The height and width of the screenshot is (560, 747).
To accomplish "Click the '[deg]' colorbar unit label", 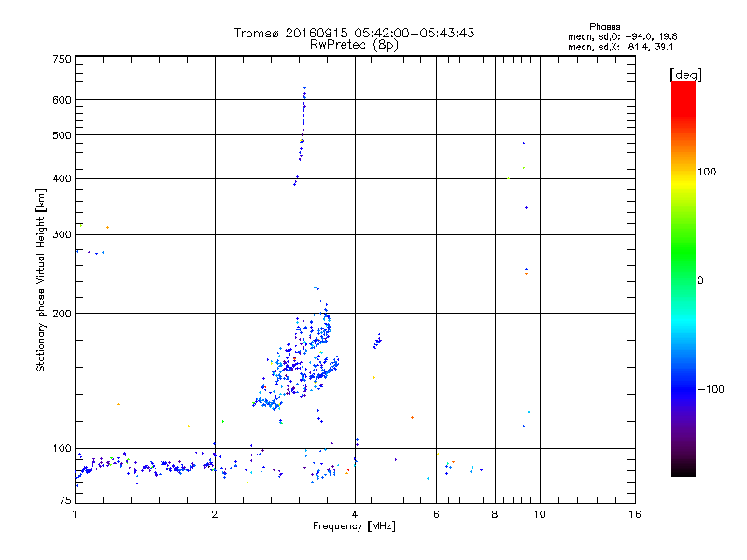I will pyautogui.click(x=685, y=75).
